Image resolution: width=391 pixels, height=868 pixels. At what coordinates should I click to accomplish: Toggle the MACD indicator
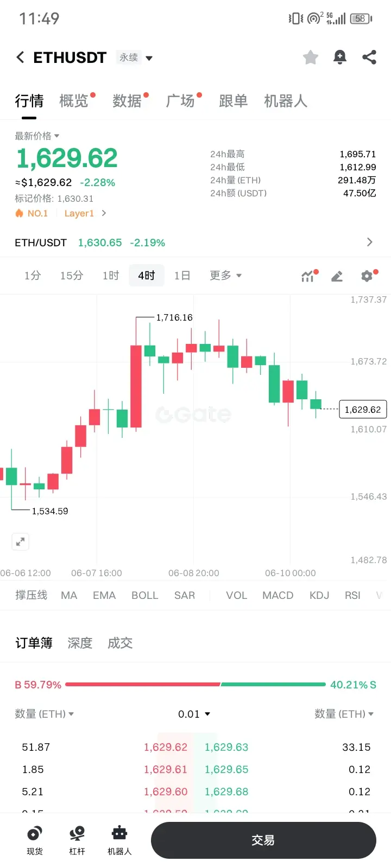(x=278, y=595)
